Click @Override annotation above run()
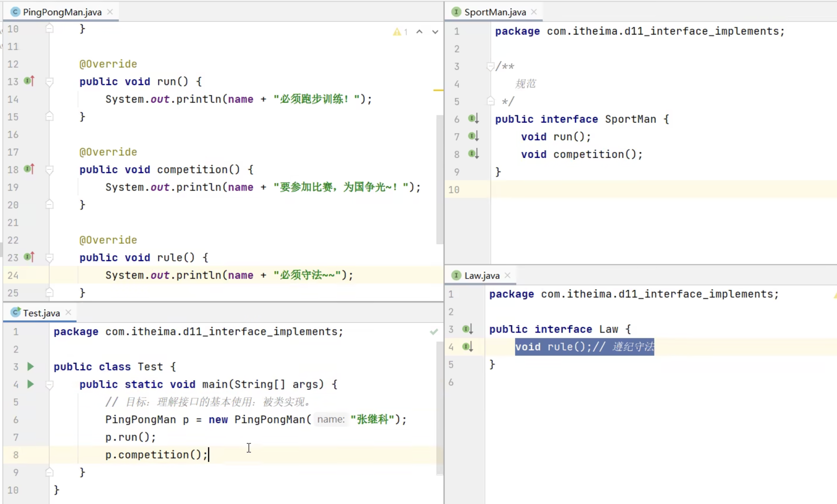 tap(108, 64)
